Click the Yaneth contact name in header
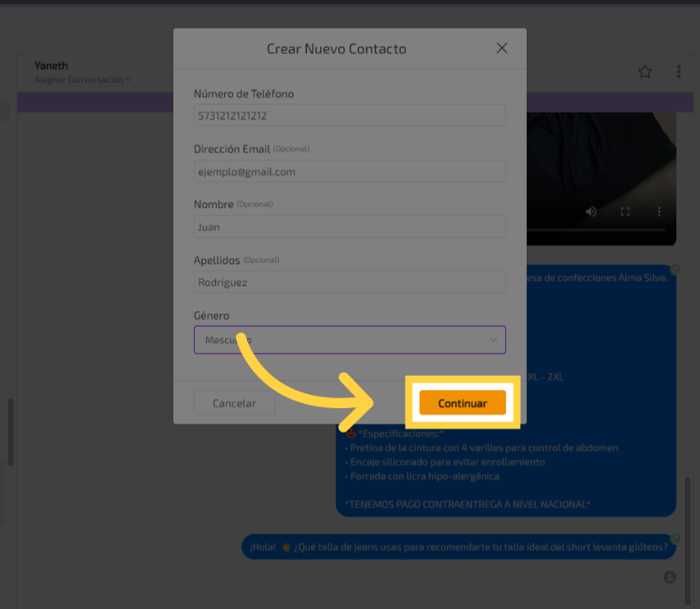The height and width of the screenshot is (609, 700). click(51, 66)
